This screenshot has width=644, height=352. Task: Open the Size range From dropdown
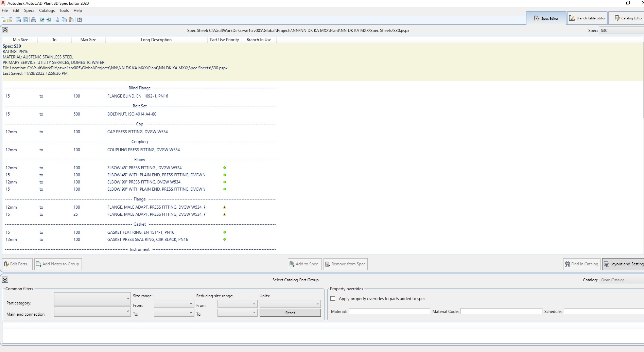click(174, 304)
